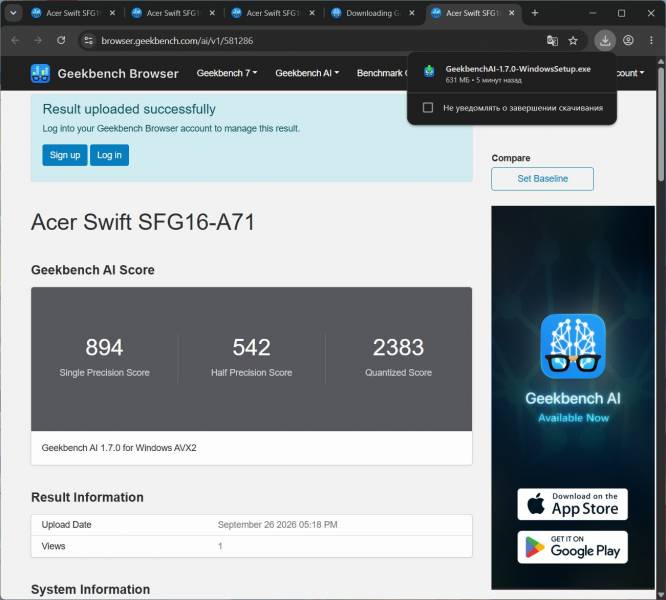Viewport: 666px width, 600px height.
Task: Close the active Acer Swift tab
Action: pos(511,13)
